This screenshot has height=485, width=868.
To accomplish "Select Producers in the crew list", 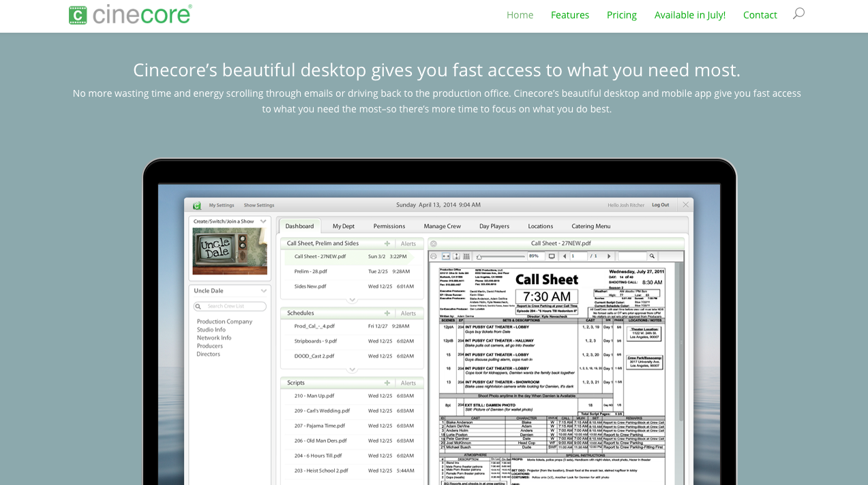I will point(210,346).
